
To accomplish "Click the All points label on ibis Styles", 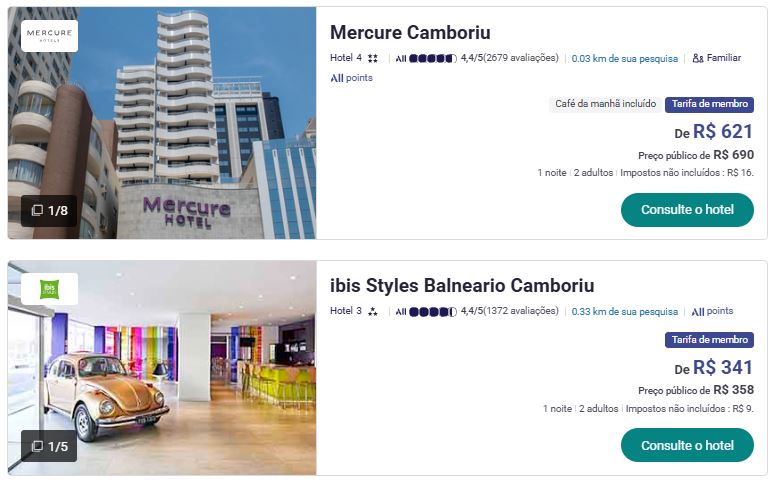I will 712,312.
